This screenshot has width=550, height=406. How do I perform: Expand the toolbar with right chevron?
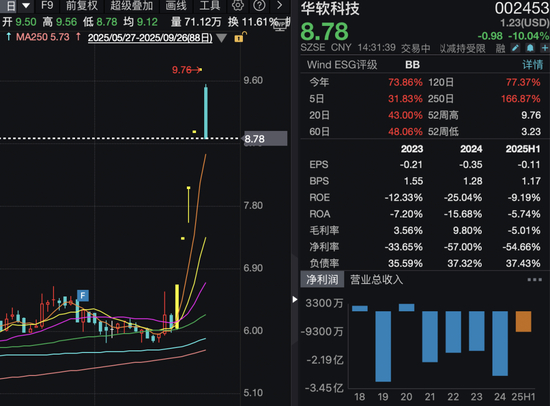(x=280, y=5)
